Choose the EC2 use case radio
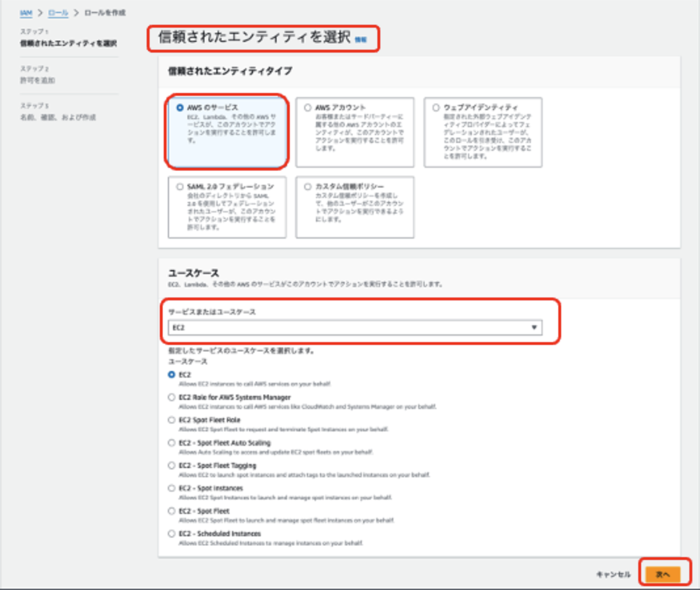The width and height of the screenshot is (700, 590). click(172, 375)
